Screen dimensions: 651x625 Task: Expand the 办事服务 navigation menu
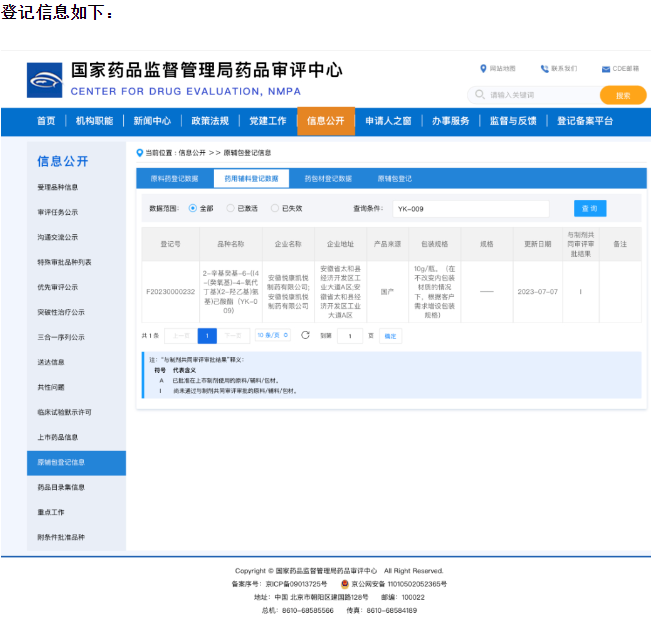451,121
